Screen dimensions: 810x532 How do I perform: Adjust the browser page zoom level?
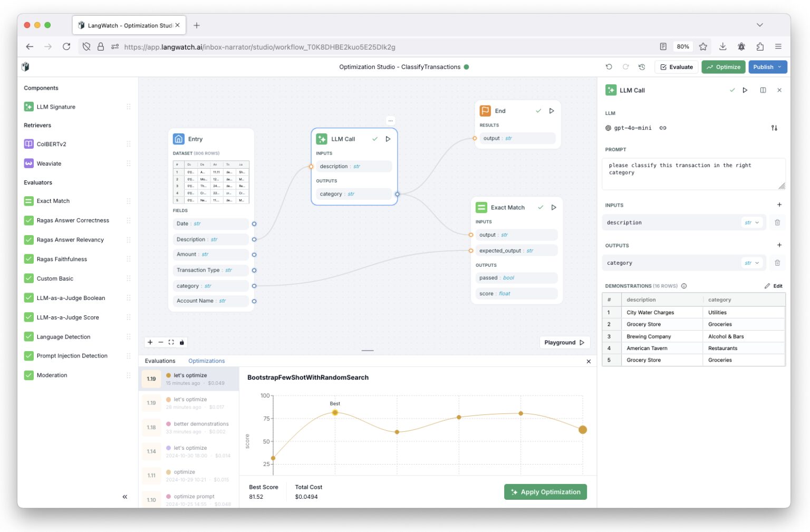[682, 46]
